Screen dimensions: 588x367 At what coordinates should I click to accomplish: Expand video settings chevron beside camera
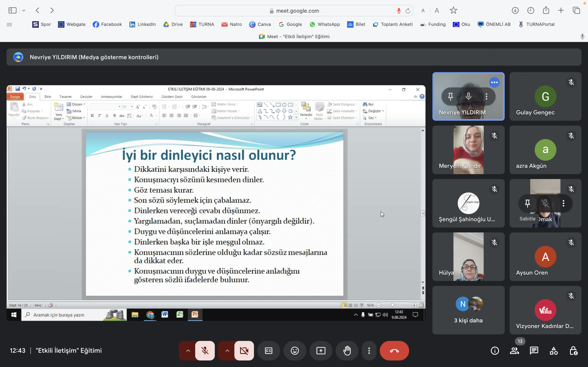(227, 350)
